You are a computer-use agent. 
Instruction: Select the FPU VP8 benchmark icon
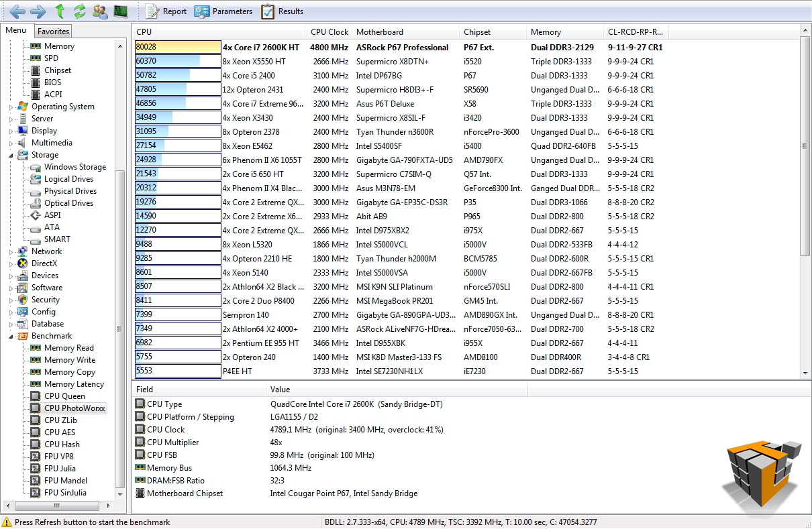coord(36,457)
